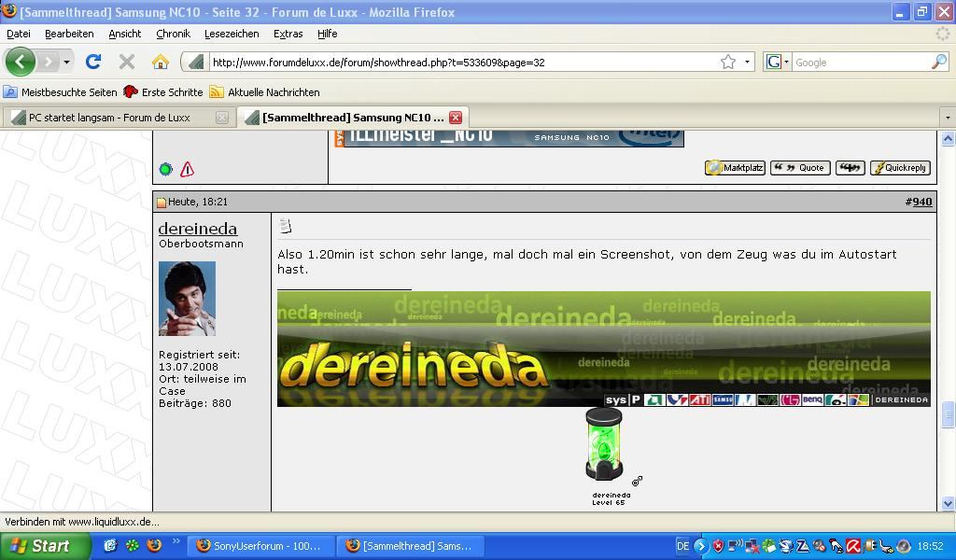Open the Datei menu
956x560 pixels.
coord(19,34)
